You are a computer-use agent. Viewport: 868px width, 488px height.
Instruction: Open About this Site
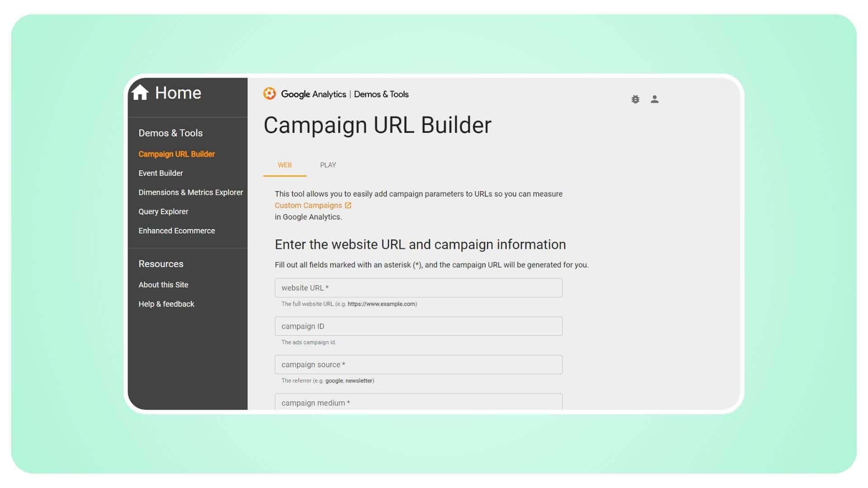(x=163, y=284)
